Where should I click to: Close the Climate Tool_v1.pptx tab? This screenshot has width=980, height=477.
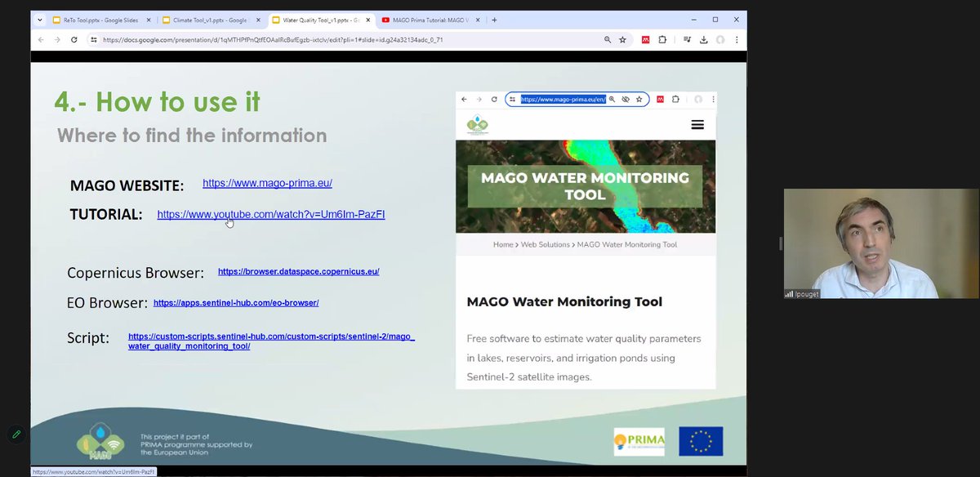point(258,20)
